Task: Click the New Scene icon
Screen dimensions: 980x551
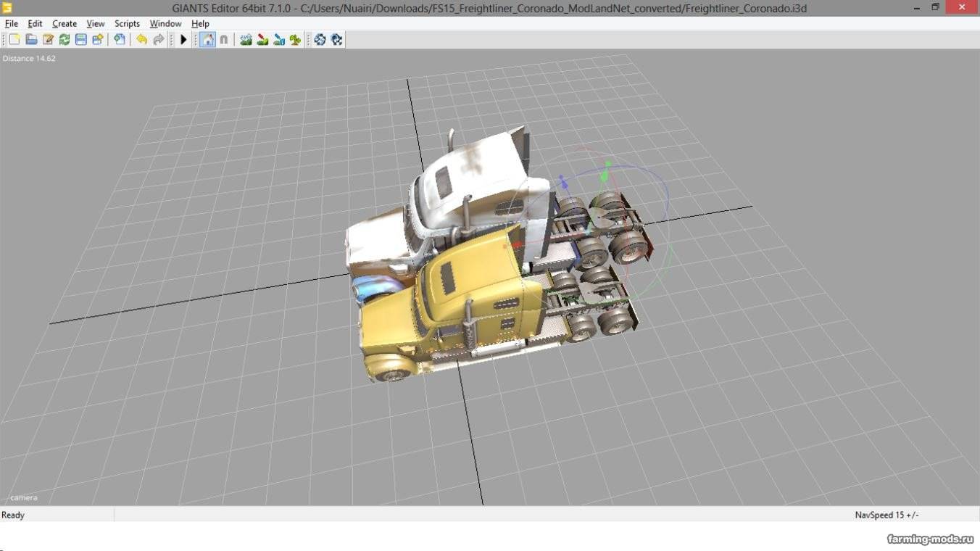Action: tap(14, 40)
